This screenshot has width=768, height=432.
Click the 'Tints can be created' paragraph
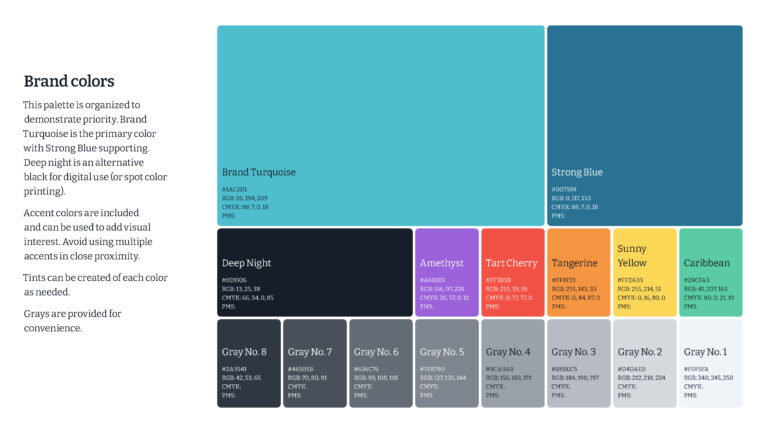click(95, 285)
